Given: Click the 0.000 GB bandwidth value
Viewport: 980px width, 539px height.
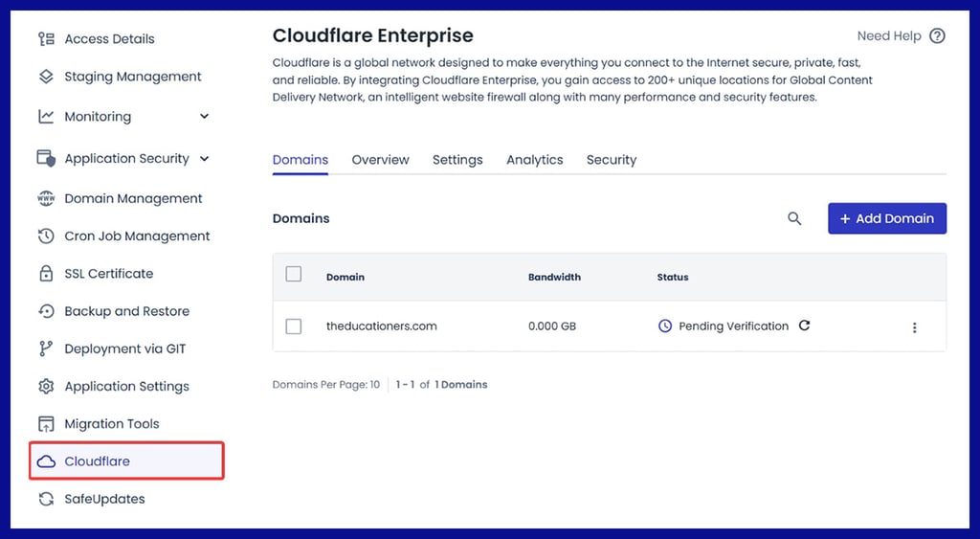Looking at the screenshot, I should [552, 326].
